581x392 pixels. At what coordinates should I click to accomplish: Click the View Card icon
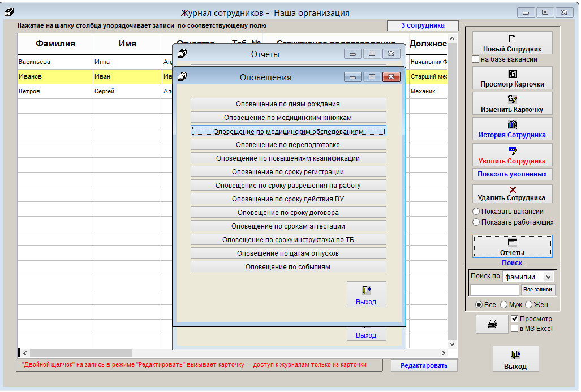coord(512,74)
